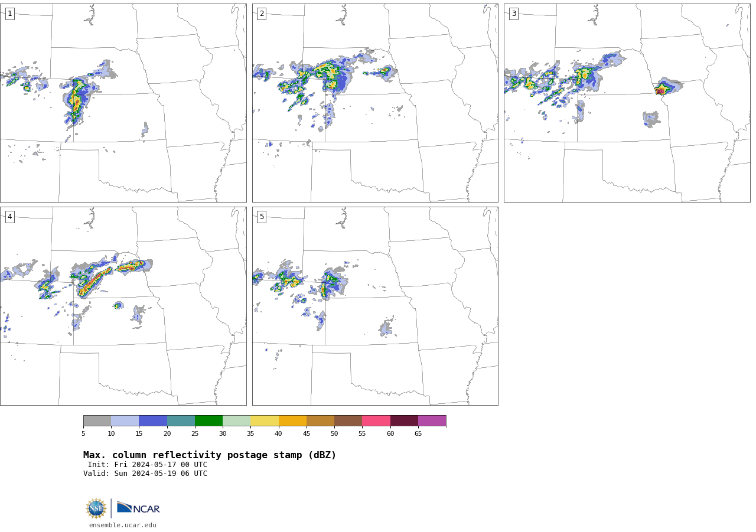
Task: Click the Valid: Sun 2024-05-19 06 UTC text
Action: point(145,474)
